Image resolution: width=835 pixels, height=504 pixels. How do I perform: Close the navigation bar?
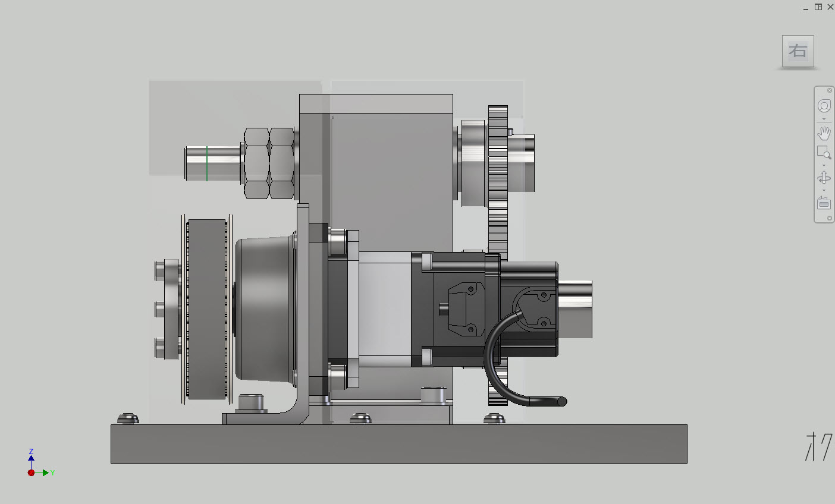coord(830,90)
